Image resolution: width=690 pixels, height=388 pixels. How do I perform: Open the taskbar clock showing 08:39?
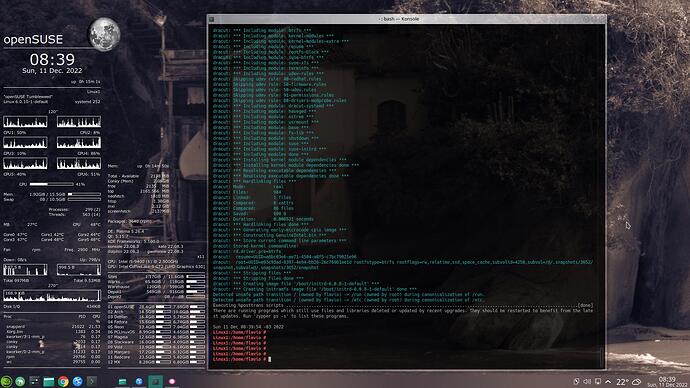pos(668,381)
